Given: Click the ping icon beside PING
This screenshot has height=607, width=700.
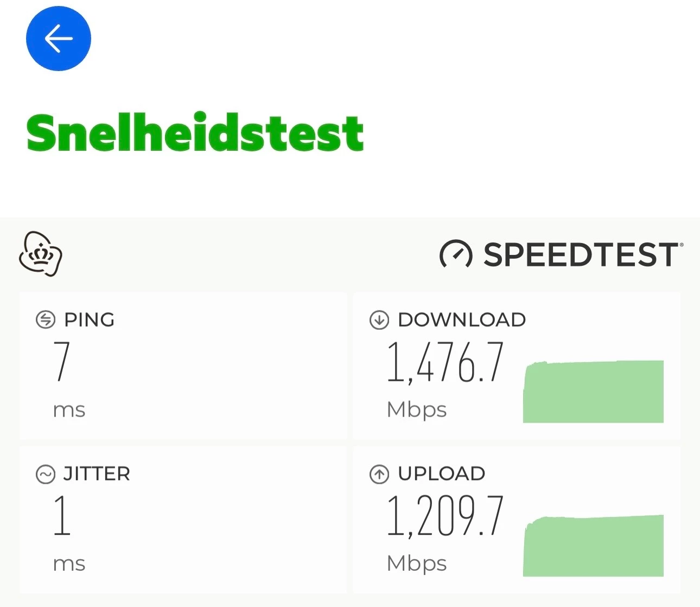Looking at the screenshot, I should 46,320.
